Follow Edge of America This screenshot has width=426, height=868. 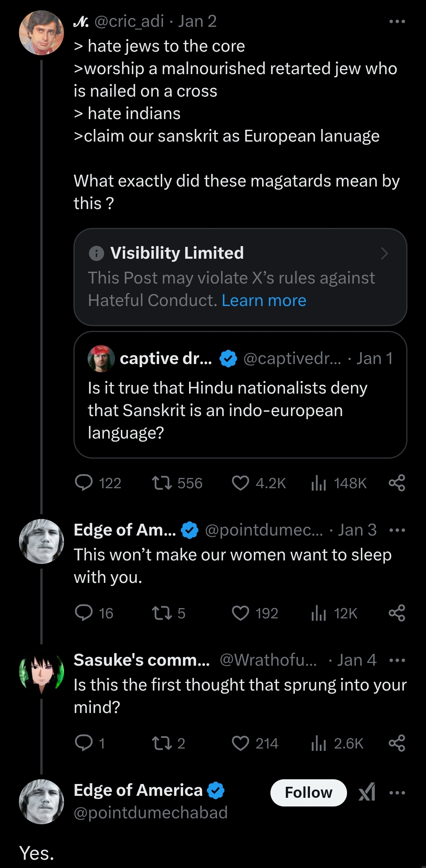pos(309,792)
